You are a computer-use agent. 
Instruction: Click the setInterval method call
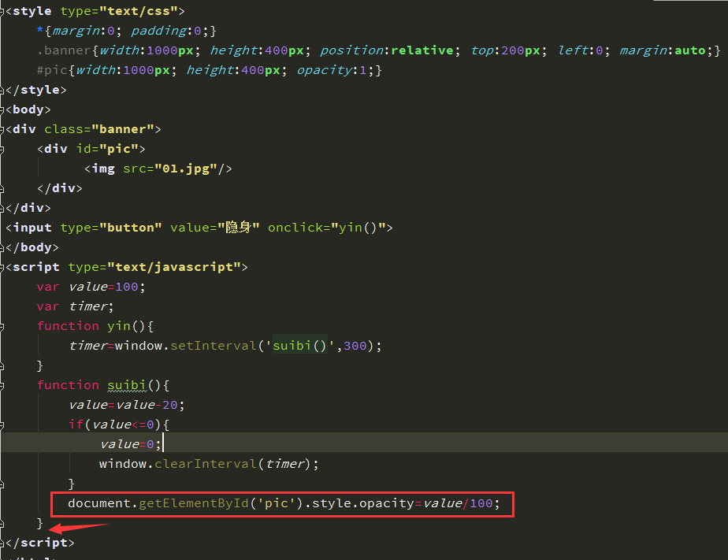tap(214, 346)
